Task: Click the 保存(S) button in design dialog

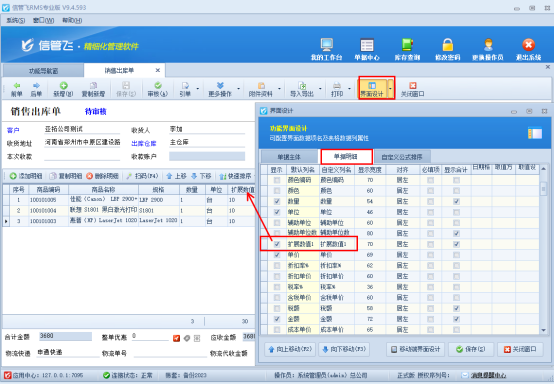Action: coord(471,349)
